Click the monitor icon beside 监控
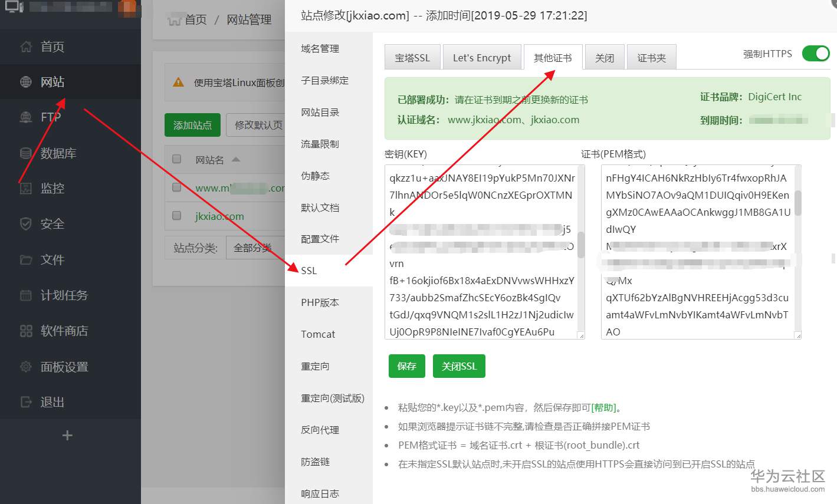Viewport: 837px width, 504px height. pyautogui.click(x=26, y=189)
